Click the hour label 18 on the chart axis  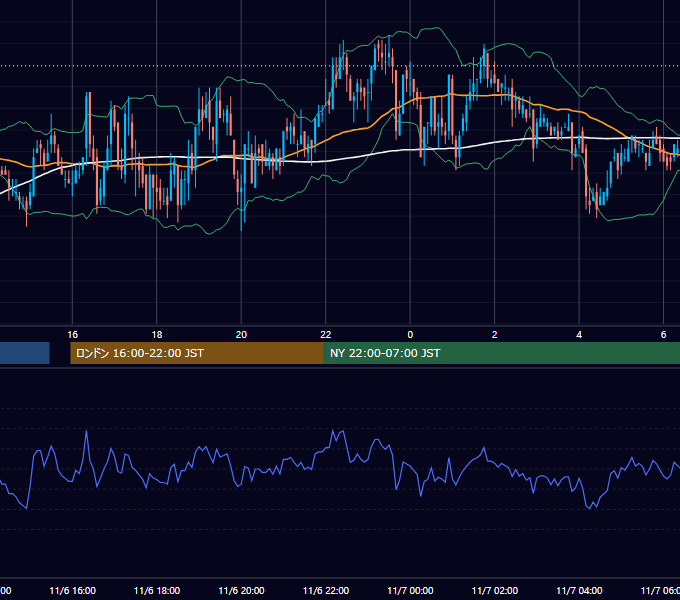(157, 335)
